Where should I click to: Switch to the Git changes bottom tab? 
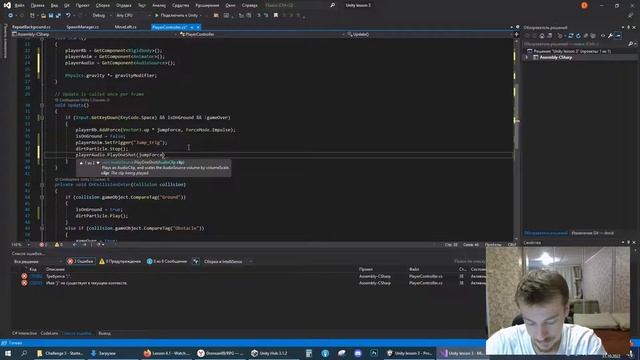(x=593, y=233)
